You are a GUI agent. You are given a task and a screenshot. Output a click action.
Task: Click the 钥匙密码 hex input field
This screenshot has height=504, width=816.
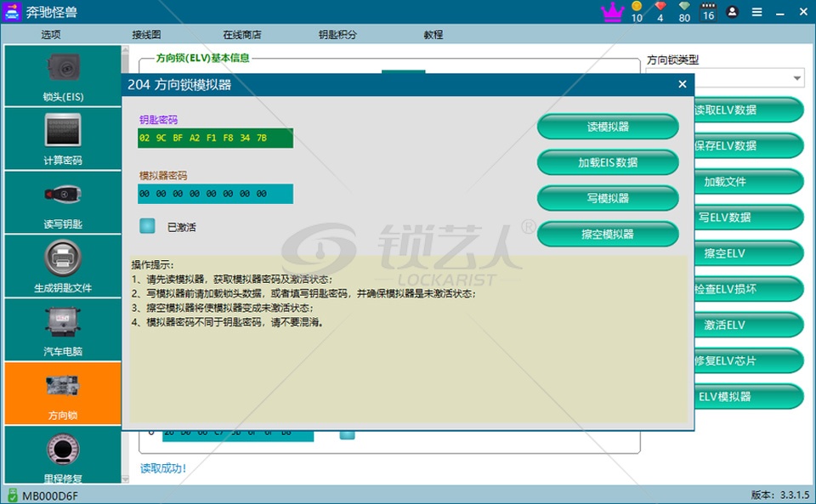click(215, 138)
